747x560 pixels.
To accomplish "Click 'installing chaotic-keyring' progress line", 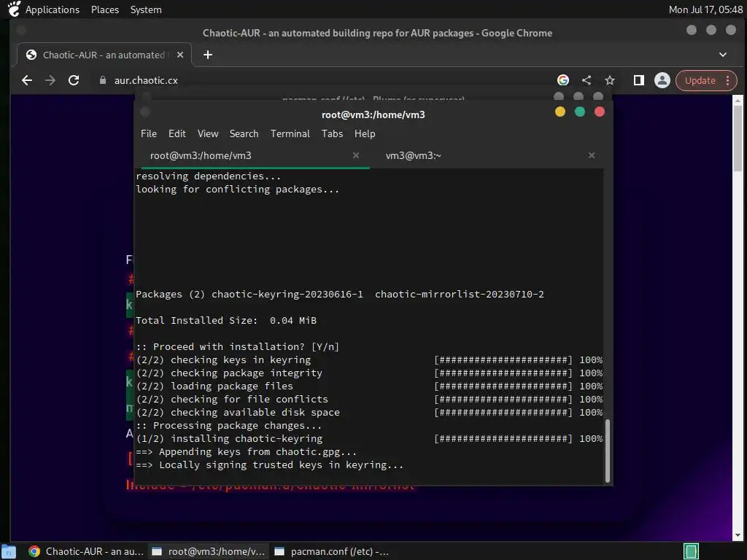I will [x=369, y=438].
